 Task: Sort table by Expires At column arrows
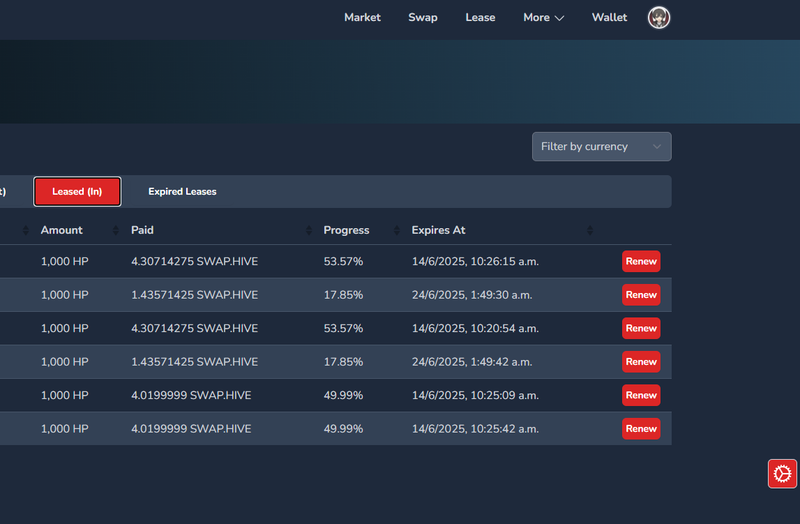click(590, 231)
